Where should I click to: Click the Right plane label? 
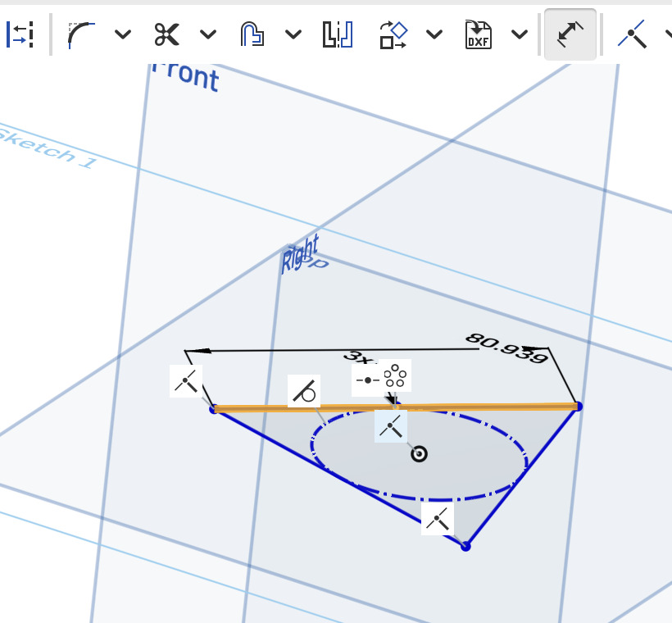pos(300,255)
